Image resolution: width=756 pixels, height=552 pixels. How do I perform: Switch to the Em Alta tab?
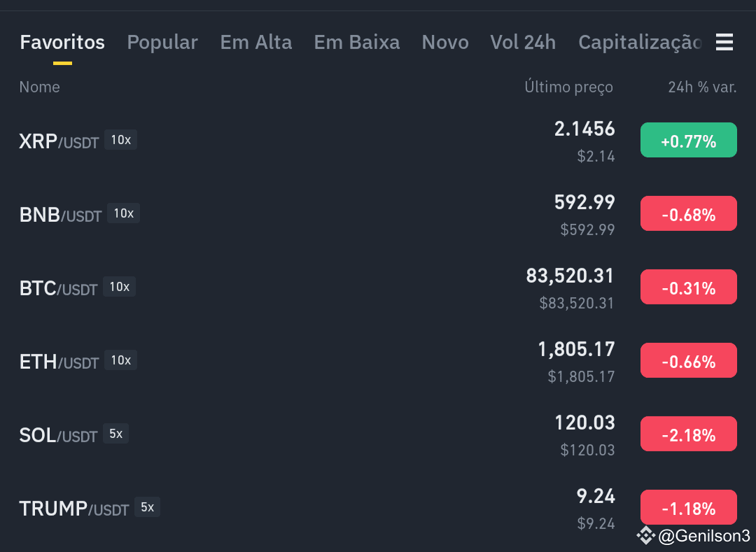click(x=256, y=43)
